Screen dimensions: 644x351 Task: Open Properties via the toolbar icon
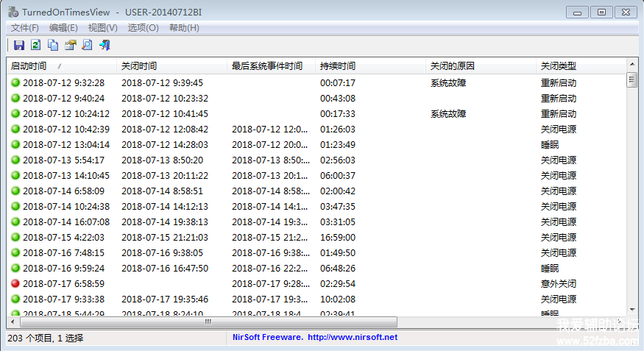point(70,45)
